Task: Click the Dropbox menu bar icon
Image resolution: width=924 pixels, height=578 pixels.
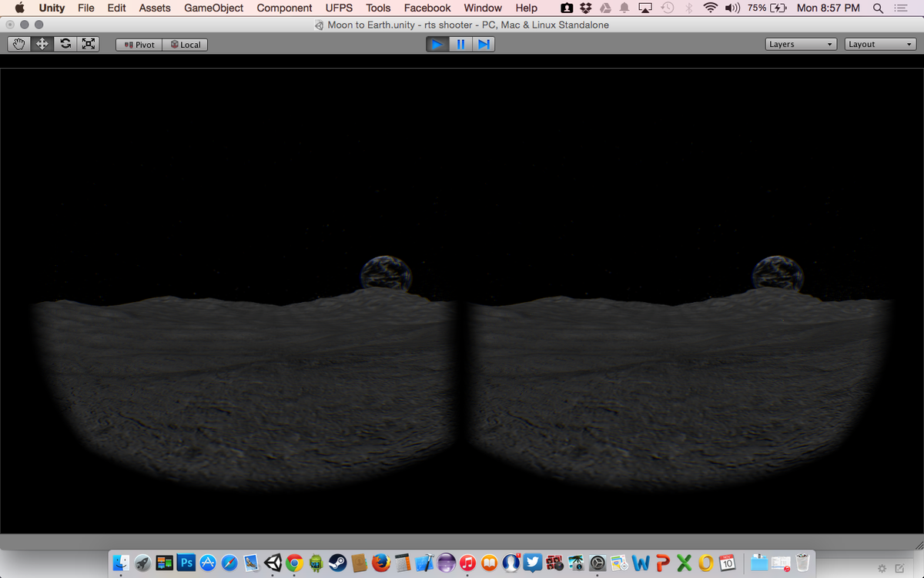Action: point(584,8)
